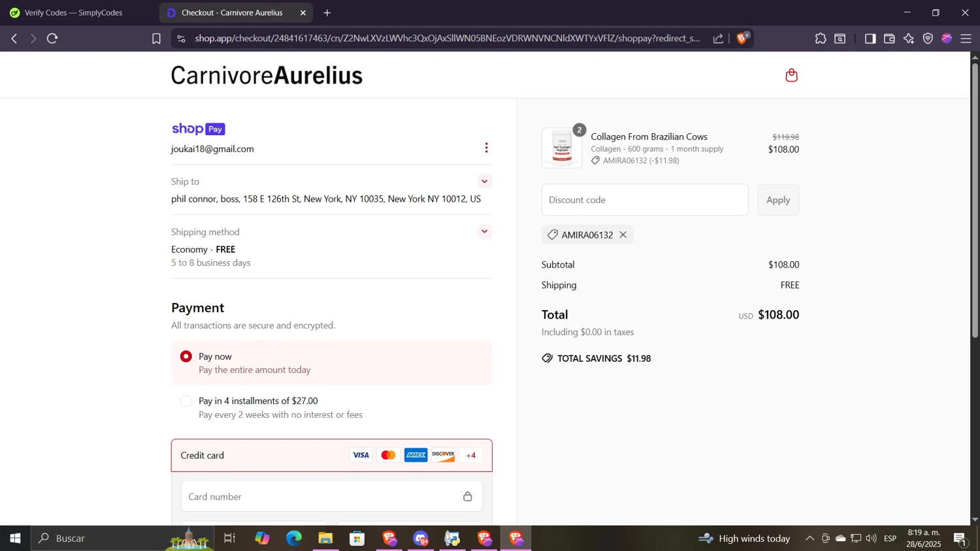Click the Collagen product thumbnail
The image size is (980, 551).
pyautogui.click(x=562, y=148)
